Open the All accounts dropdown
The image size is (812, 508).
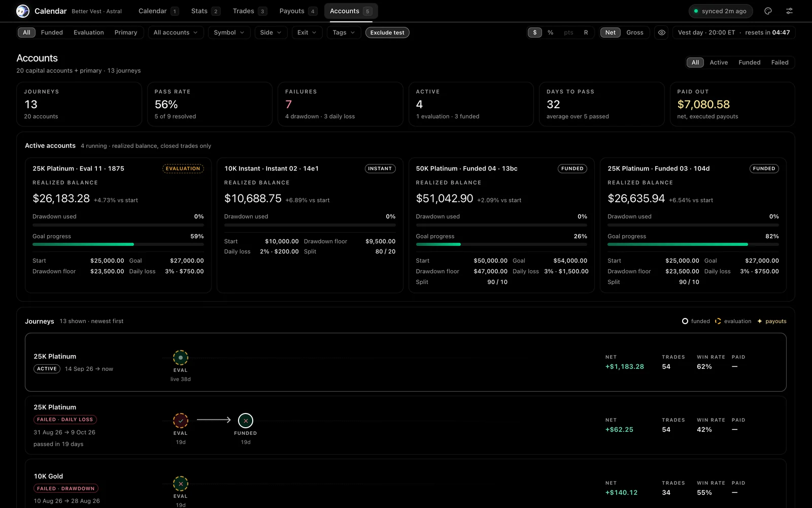[176, 33]
